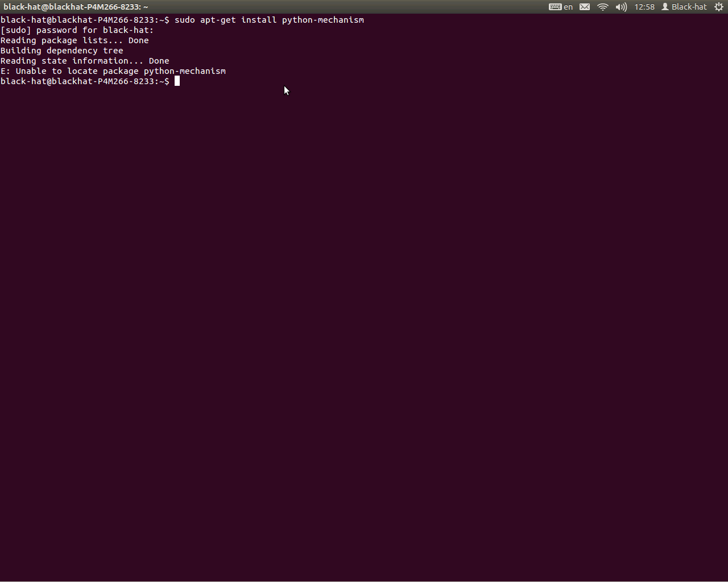Click the 'Reading state information' line
Image resolution: width=728 pixels, height=582 pixels.
click(85, 61)
